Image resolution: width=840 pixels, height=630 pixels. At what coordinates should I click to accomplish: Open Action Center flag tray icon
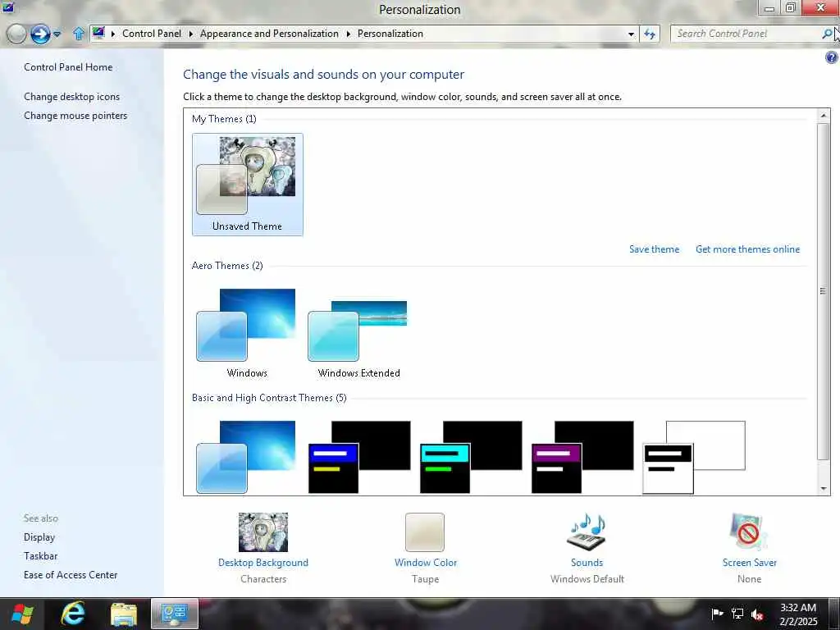point(717,614)
